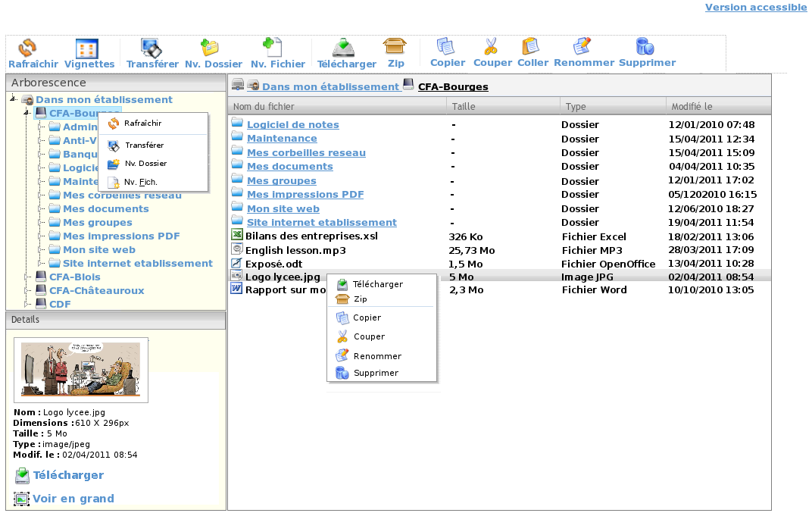This screenshot has width=812, height=513.
Task: Click Renommer toolbar icon
Action: point(582,47)
